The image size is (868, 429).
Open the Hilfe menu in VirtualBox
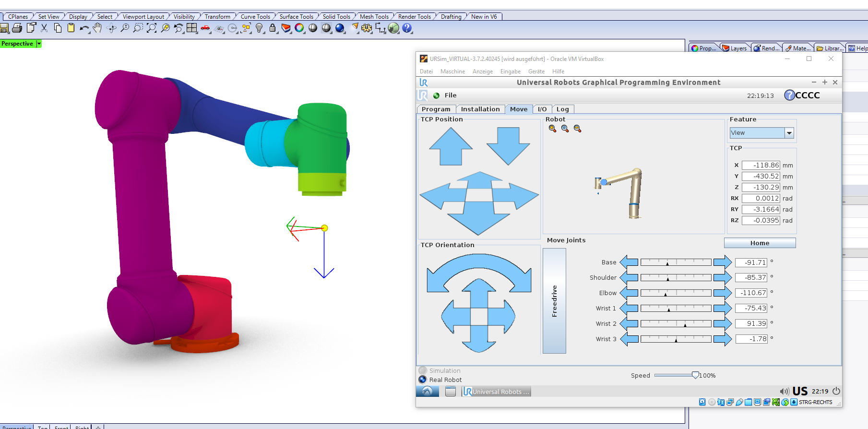558,71
